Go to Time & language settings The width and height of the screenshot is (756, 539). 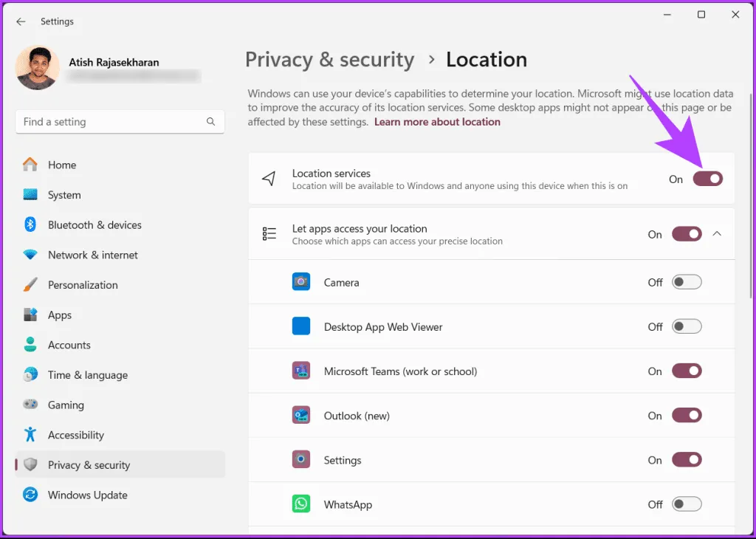pos(87,375)
